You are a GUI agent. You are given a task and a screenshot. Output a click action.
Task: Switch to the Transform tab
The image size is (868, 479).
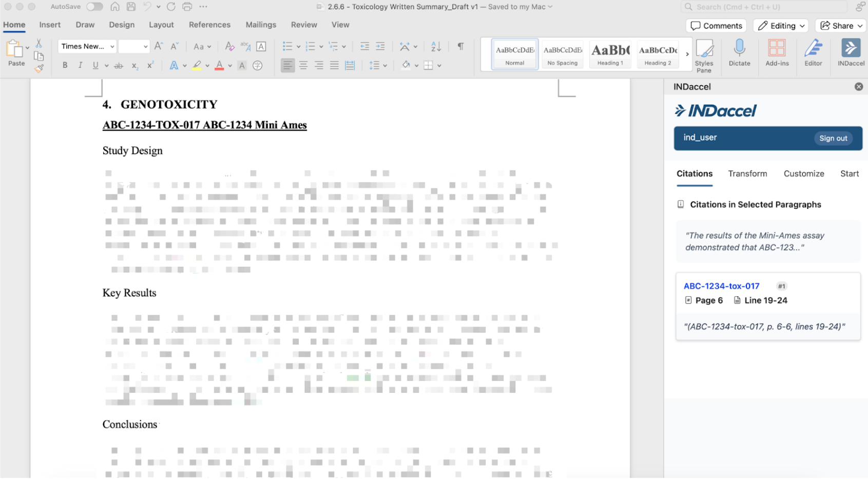coord(747,174)
